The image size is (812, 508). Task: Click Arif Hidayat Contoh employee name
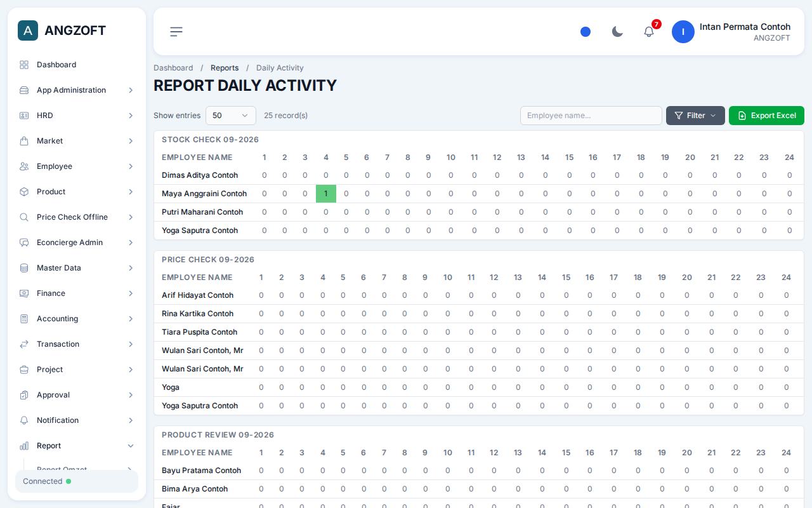pos(197,295)
